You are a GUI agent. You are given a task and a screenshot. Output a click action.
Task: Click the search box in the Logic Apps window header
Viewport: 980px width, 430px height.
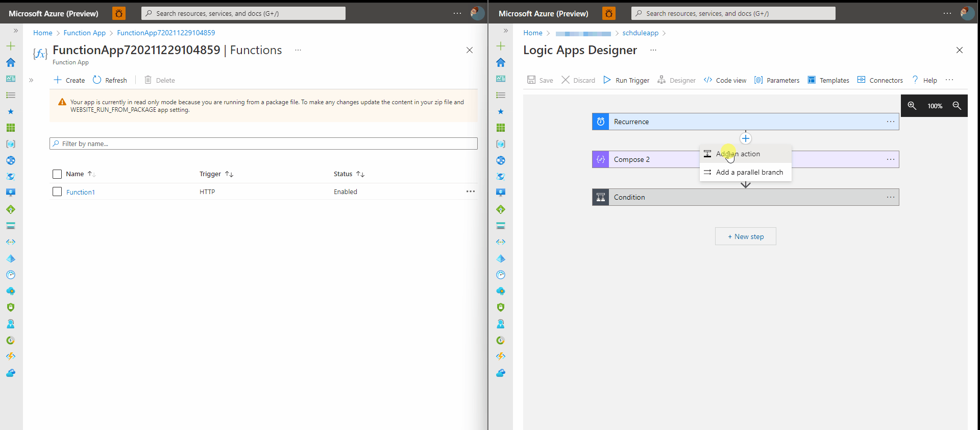(733, 13)
